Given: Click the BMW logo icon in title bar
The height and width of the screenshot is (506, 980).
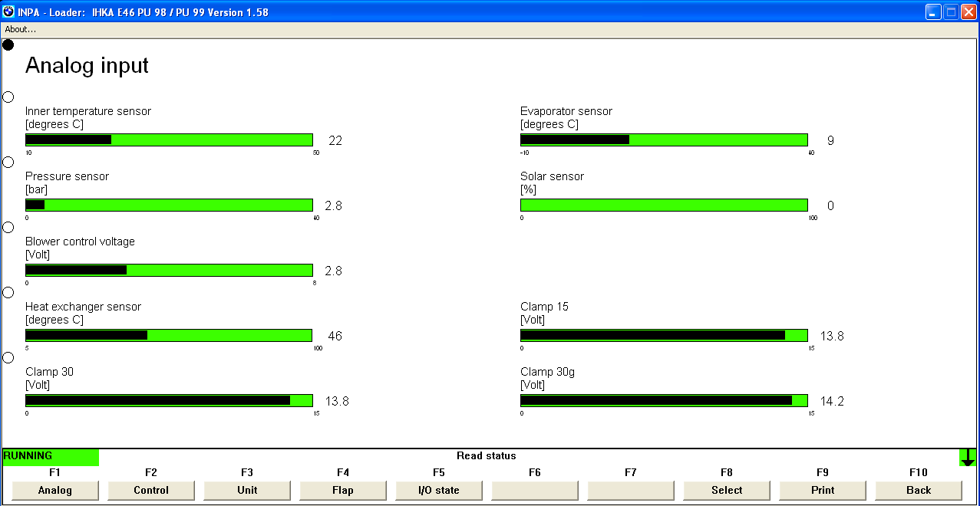Looking at the screenshot, I should click(x=8, y=12).
